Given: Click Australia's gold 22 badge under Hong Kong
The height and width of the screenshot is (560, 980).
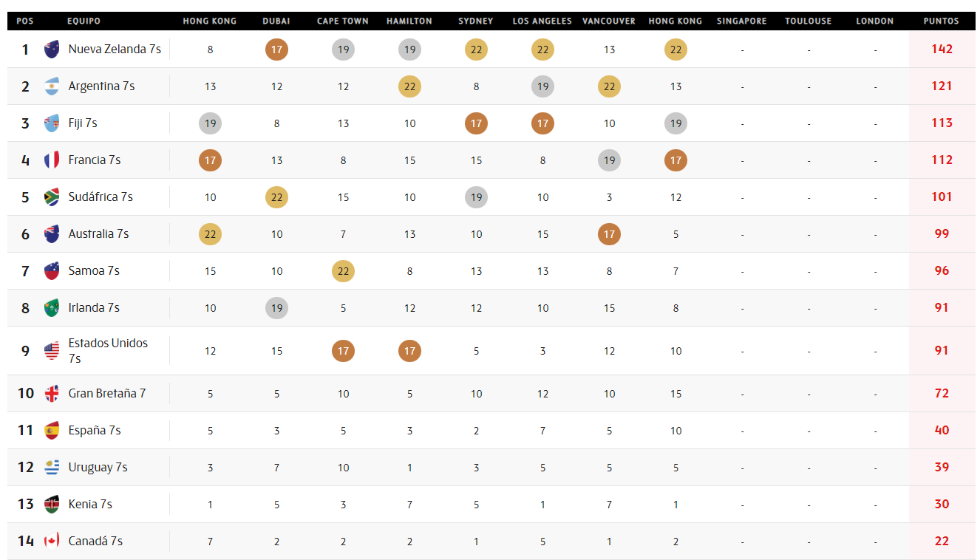Looking at the screenshot, I should tap(210, 234).
